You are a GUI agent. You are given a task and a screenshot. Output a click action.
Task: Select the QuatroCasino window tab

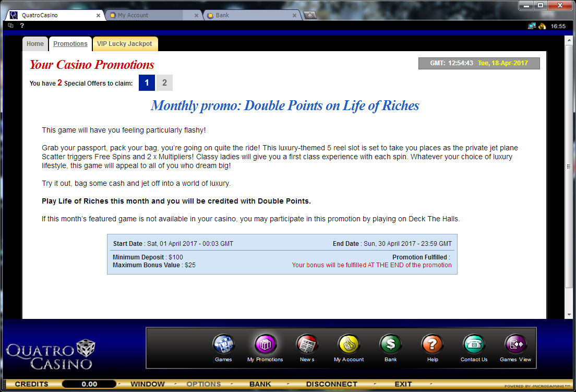[x=55, y=15]
